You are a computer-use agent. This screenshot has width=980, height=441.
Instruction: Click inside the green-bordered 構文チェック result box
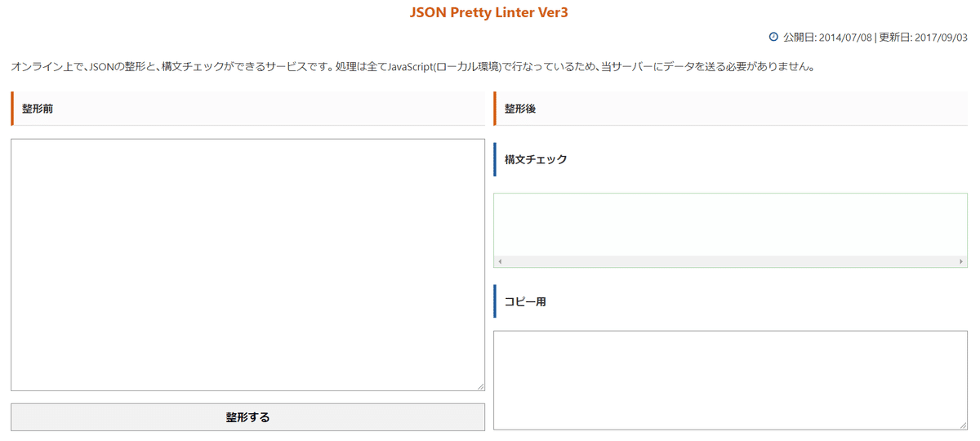coord(730,225)
